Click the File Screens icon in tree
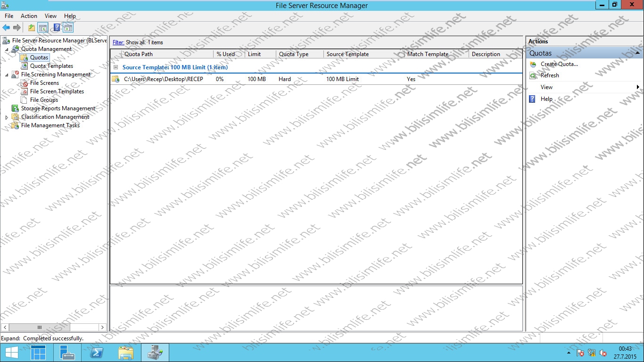Viewport: 644px width, 362px height. pyautogui.click(x=25, y=83)
